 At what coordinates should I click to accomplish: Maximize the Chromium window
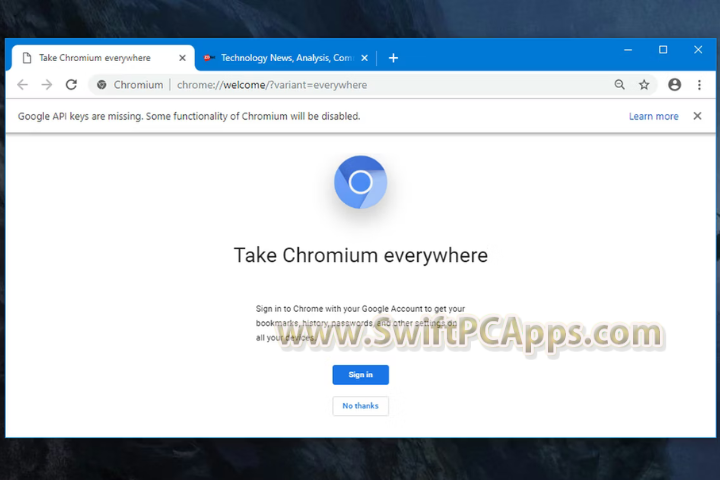663,50
